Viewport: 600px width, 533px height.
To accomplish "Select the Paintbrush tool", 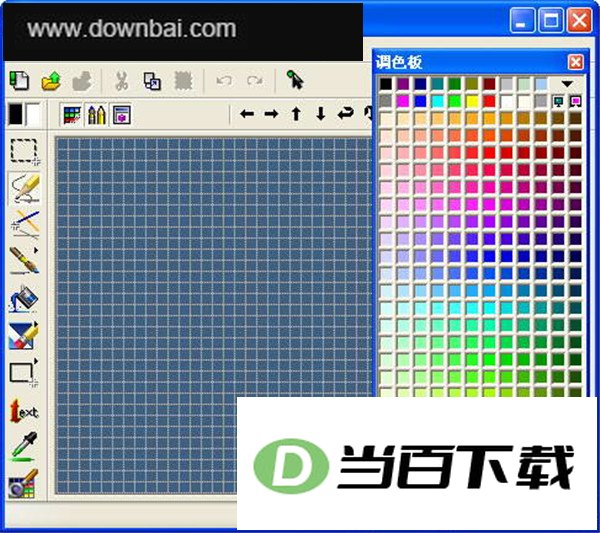I will click(24, 260).
